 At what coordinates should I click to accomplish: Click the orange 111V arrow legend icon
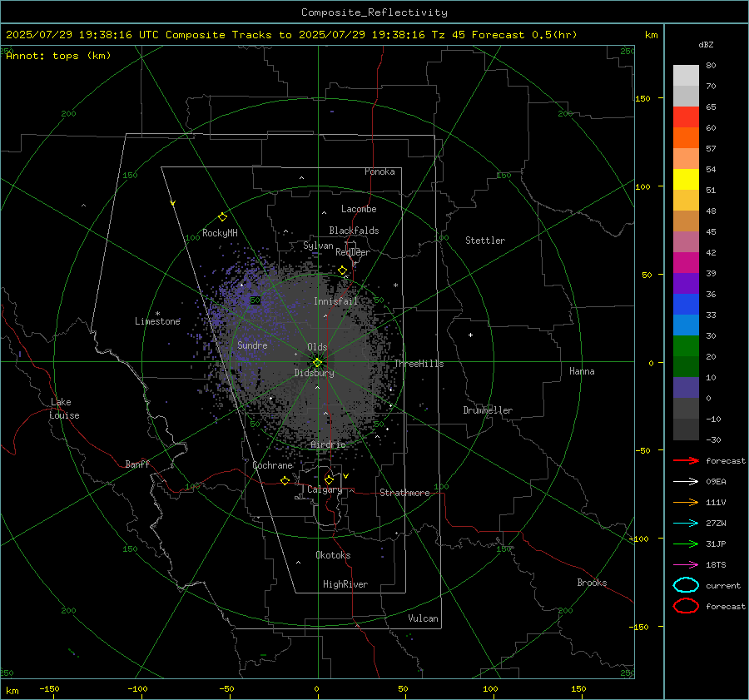point(686,502)
